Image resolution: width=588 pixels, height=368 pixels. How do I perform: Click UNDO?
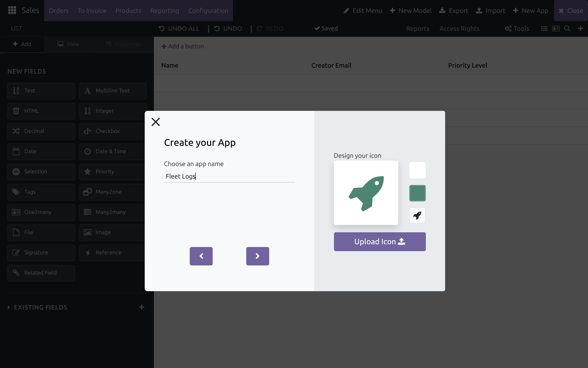[x=228, y=29]
